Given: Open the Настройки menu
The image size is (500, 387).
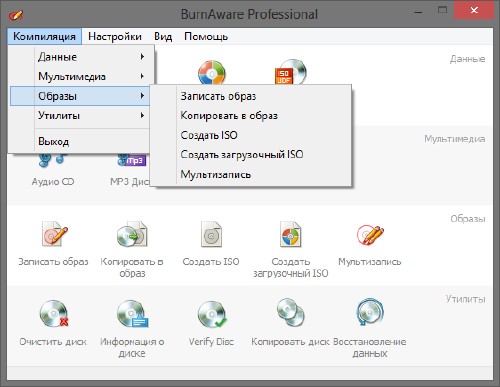Looking at the screenshot, I should (115, 36).
